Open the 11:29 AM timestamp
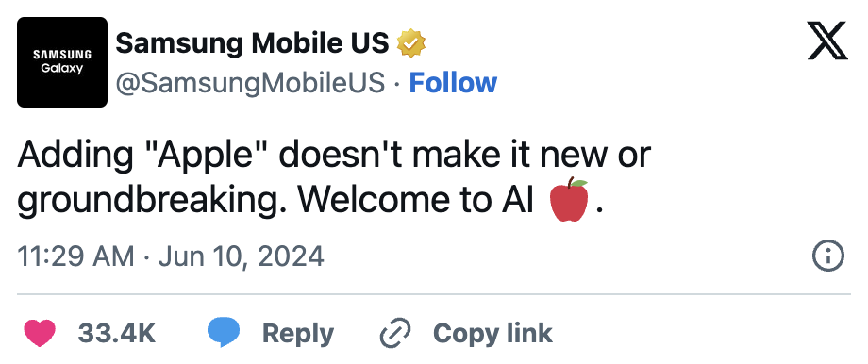The width and height of the screenshot is (868, 364). click(75, 256)
